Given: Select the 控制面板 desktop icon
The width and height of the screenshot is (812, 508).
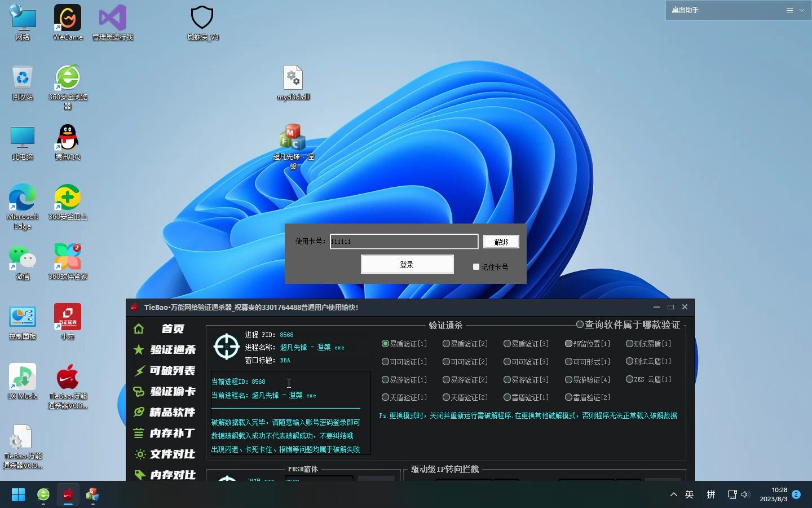Looking at the screenshot, I should coord(23,322).
